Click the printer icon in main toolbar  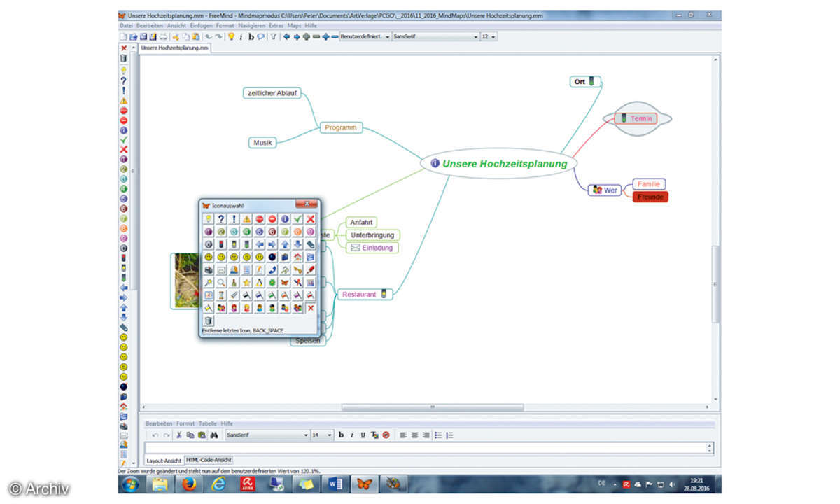point(163,36)
